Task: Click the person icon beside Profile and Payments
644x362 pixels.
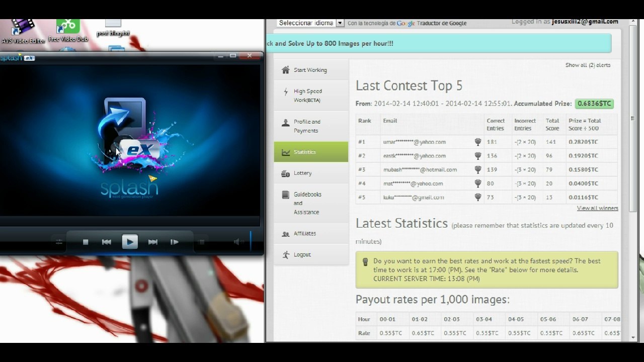Action: (286, 122)
